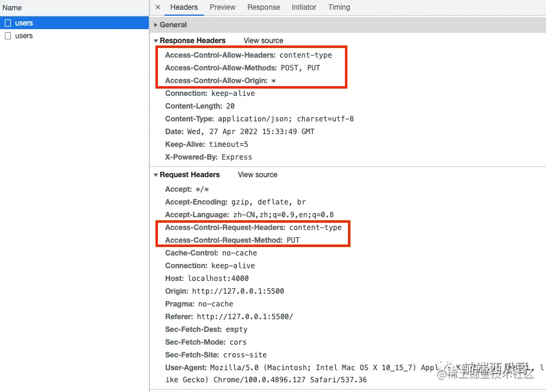Click the document icon of the second users request
Screen dimensions: 546x392
(x=8, y=36)
